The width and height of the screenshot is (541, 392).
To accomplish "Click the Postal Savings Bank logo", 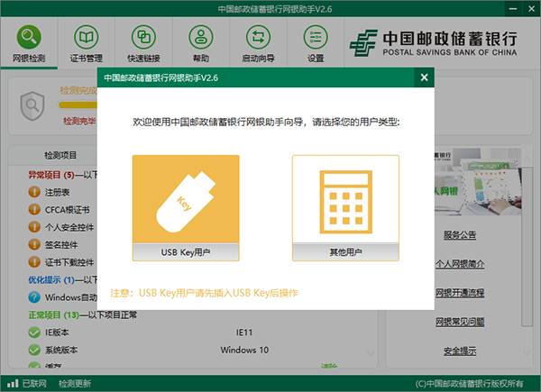I will point(434,43).
